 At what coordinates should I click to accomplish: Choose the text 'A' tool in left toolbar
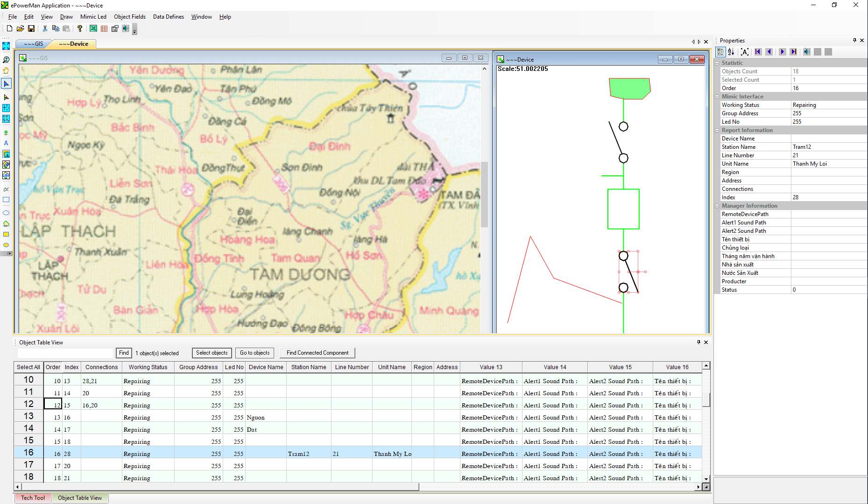point(6,143)
